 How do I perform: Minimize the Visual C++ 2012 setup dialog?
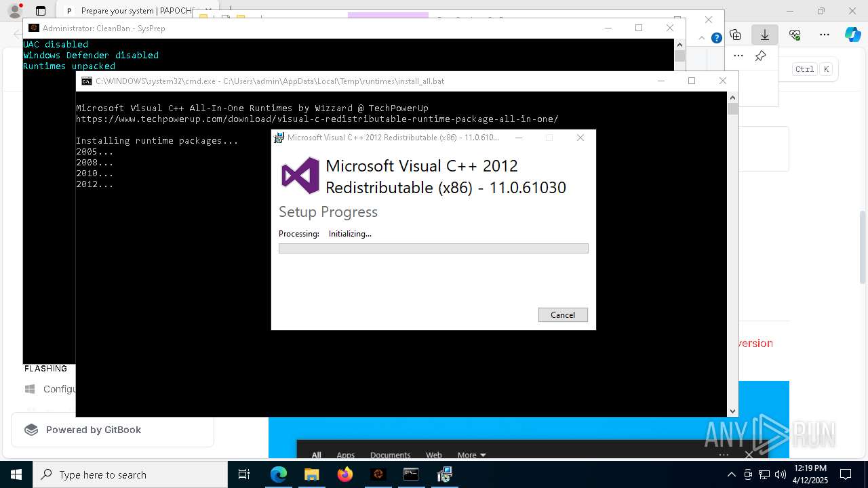click(519, 138)
